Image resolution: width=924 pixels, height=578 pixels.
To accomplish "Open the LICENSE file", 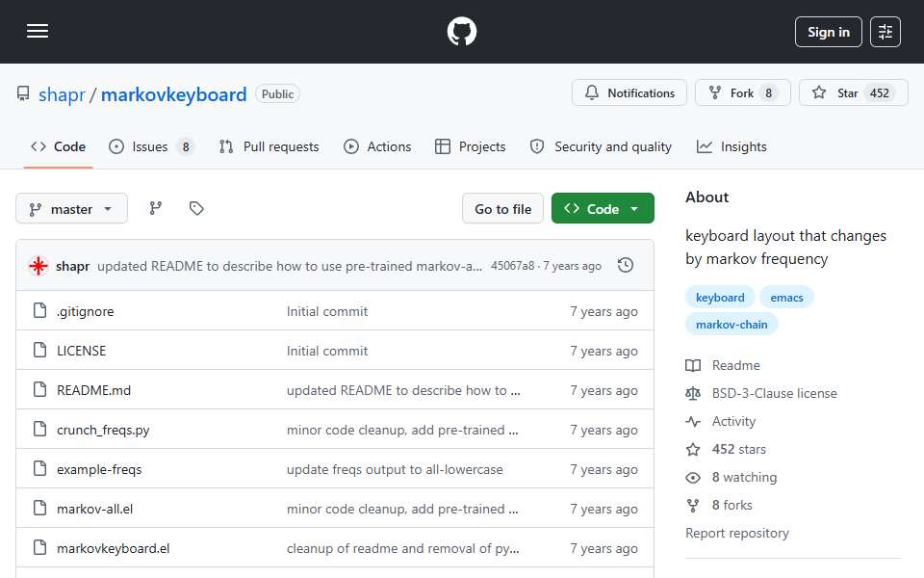I will [x=81, y=351].
